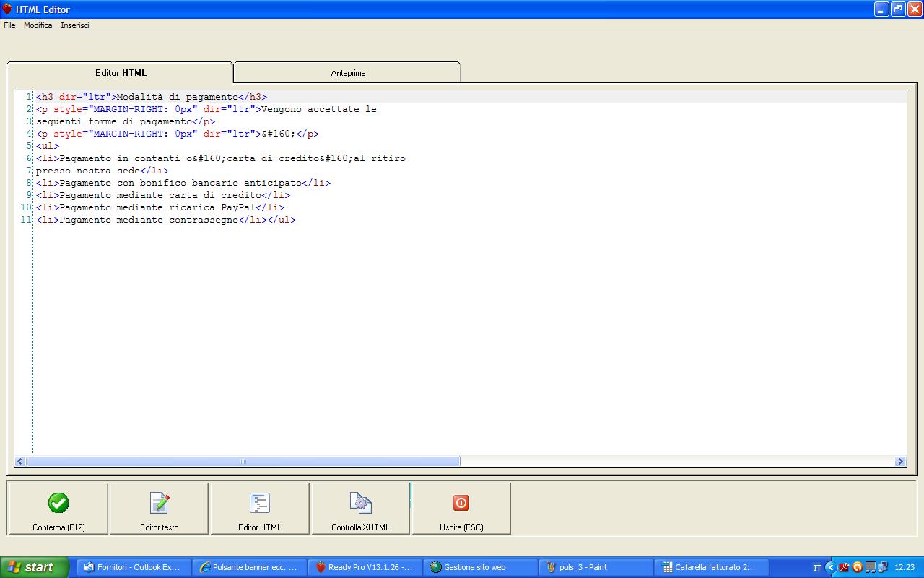This screenshot has height=578, width=924.
Task: Click the 'Pagamento in contanti' line
Action: pyautogui.click(x=221, y=158)
